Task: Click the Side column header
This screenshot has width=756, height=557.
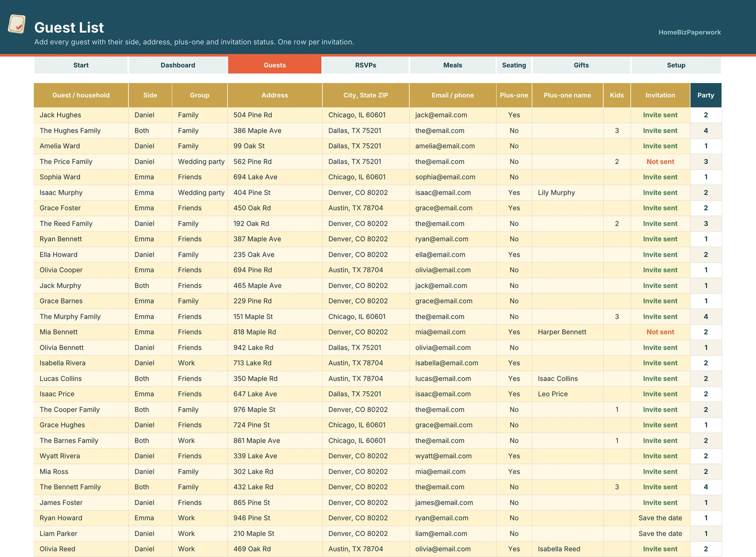Action: coord(150,95)
